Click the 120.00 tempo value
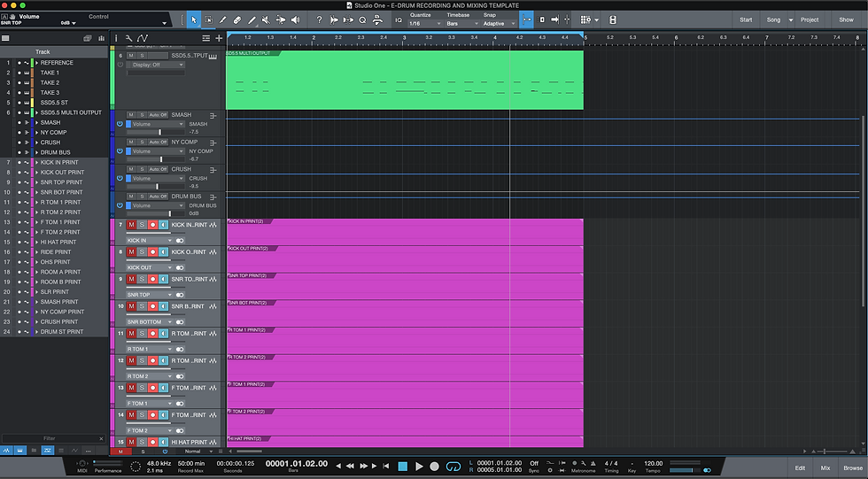The width and height of the screenshot is (868, 479). coord(654,464)
